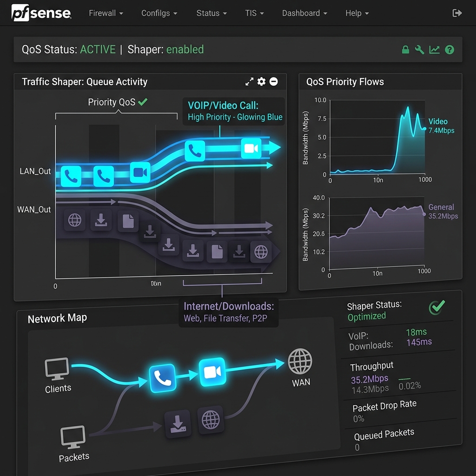Screen dimensions: 476x476
Task: Expand the Help dropdown caret
Action: [x=367, y=13]
